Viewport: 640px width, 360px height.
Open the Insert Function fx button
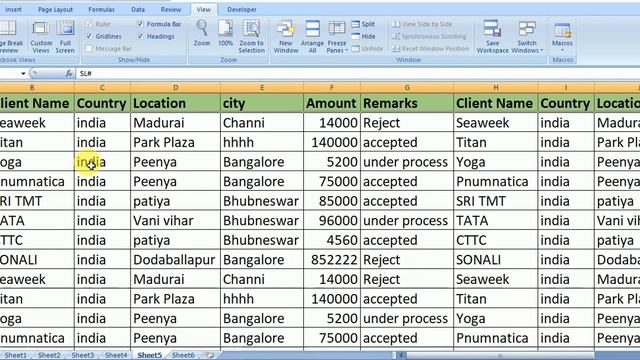point(69,73)
